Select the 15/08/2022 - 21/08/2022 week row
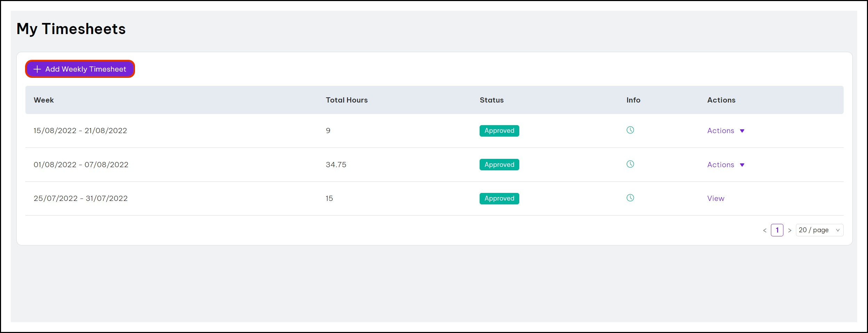Viewport: 868px width, 333px height. point(80,131)
